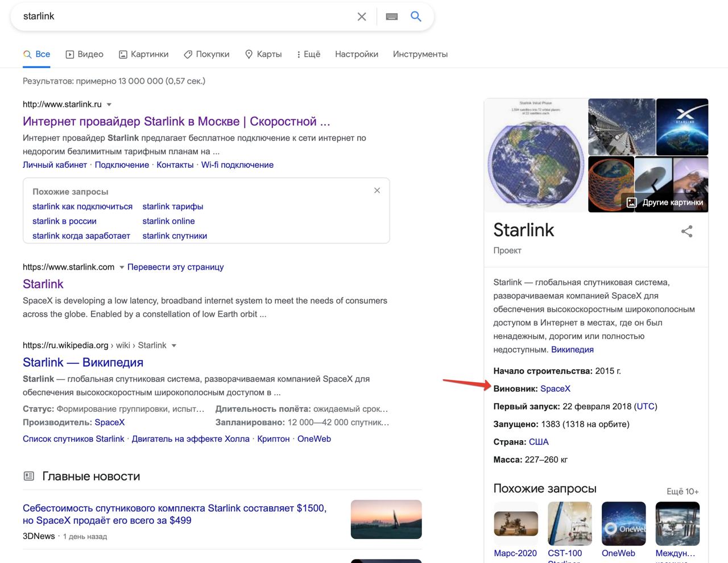The image size is (728, 563).
Task: Expand dropdown arrow next to www.starlink.com
Action: (x=122, y=267)
